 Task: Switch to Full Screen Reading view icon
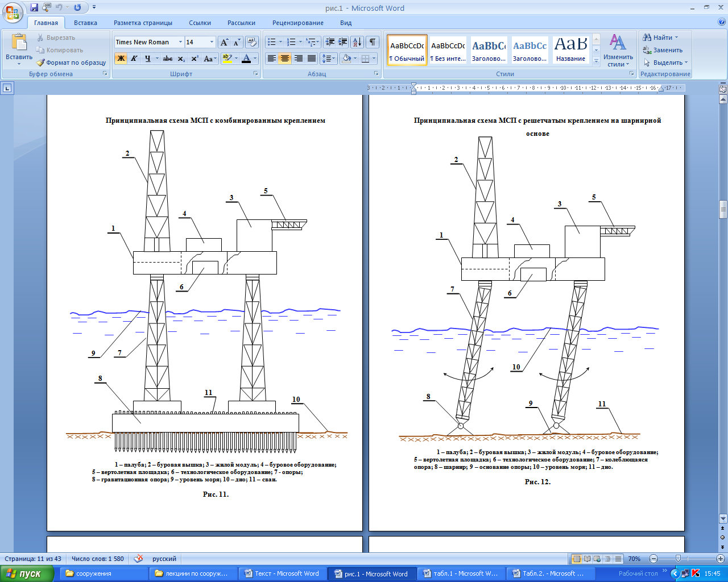click(x=588, y=559)
